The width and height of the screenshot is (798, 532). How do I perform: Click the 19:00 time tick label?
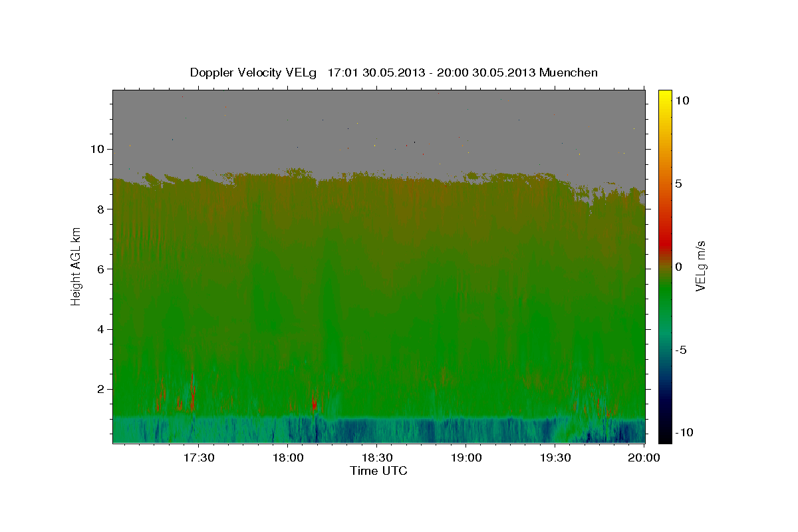(465, 458)
